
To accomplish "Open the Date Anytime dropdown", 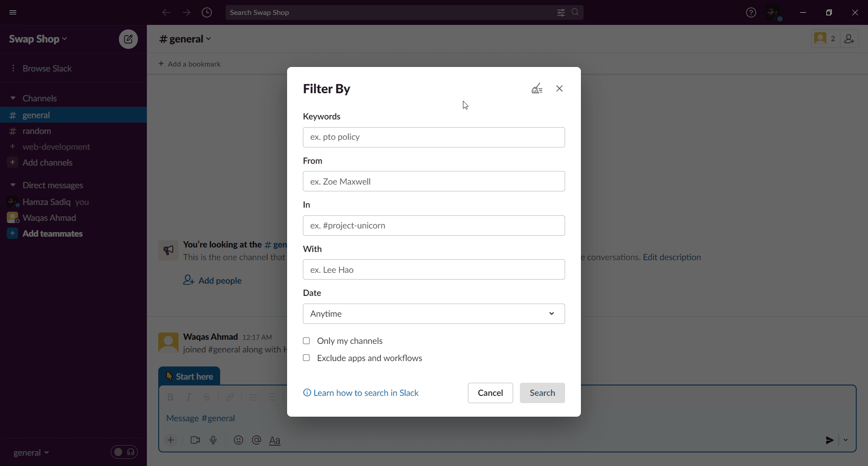I will coord(434,314).
